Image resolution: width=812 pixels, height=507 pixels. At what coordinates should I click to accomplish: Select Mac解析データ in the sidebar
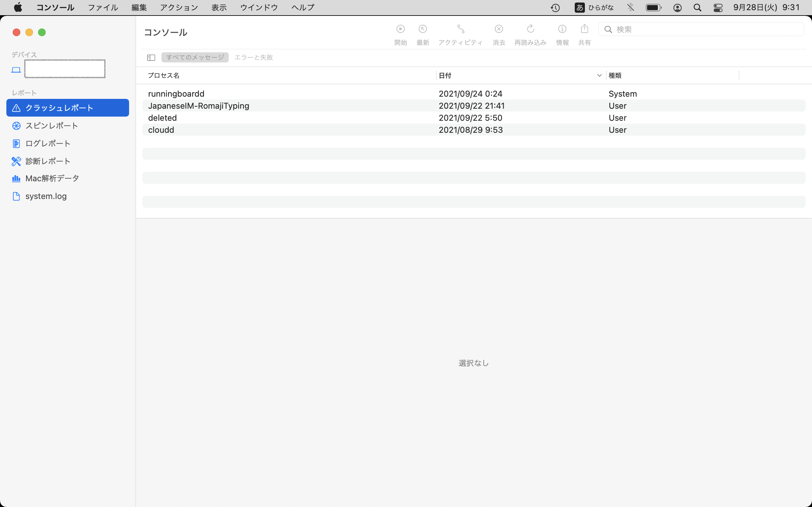click(x=52, y=178)
